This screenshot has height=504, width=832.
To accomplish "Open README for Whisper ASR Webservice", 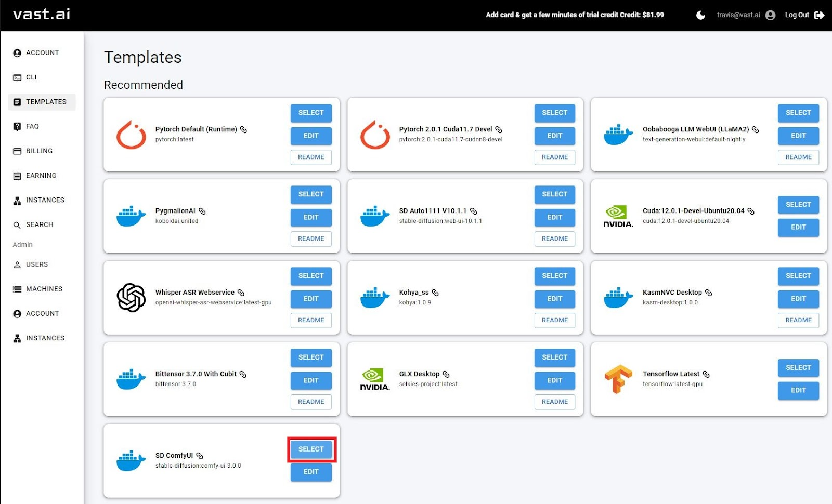I will (x=311, y=321).
